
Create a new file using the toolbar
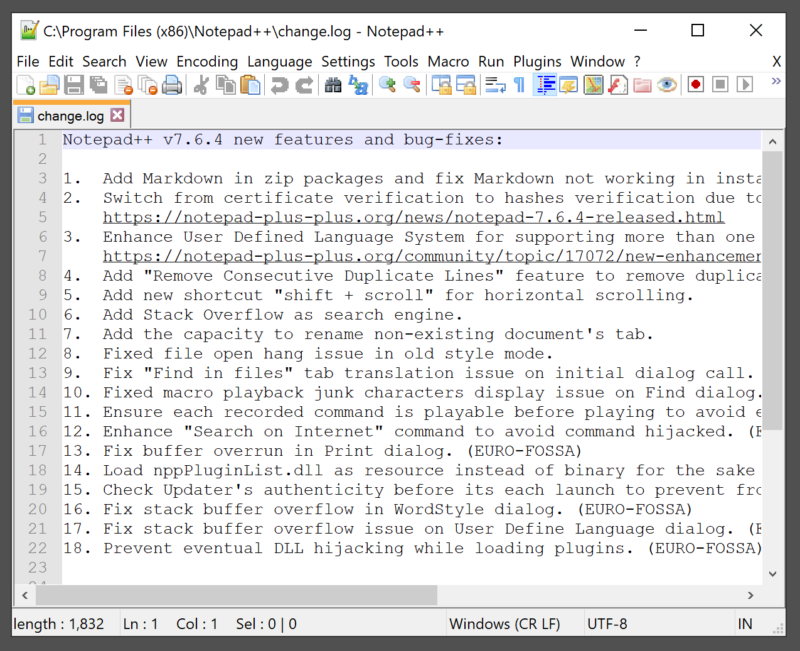coord(25,86)
